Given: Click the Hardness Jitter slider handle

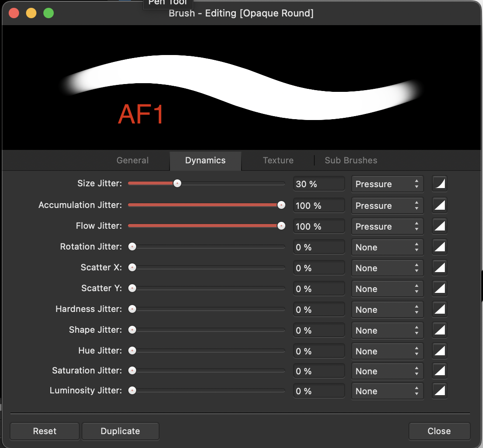Looking at the screenshot, I should tap(132, 309).
